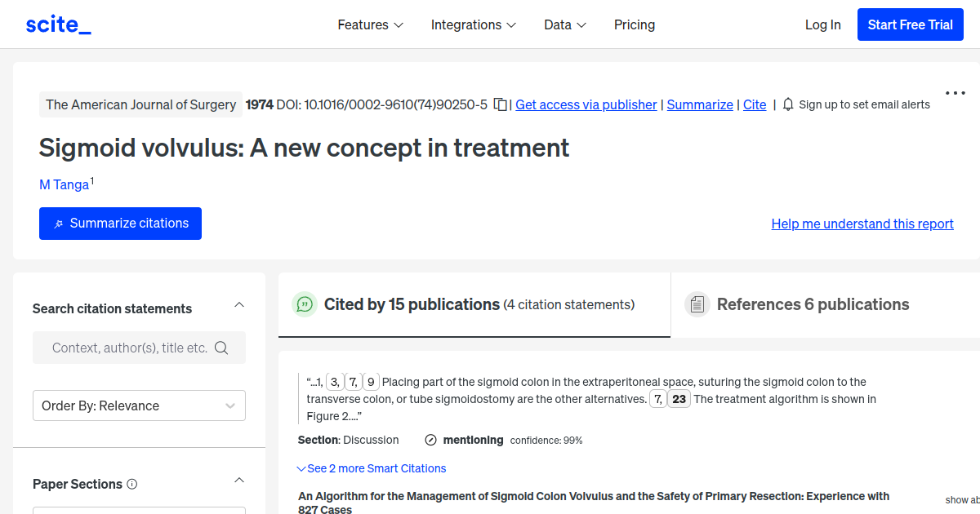Screen dimensions: 980x514
Task: Click the info icon beside Paper Sections
Action: point(131,484)
